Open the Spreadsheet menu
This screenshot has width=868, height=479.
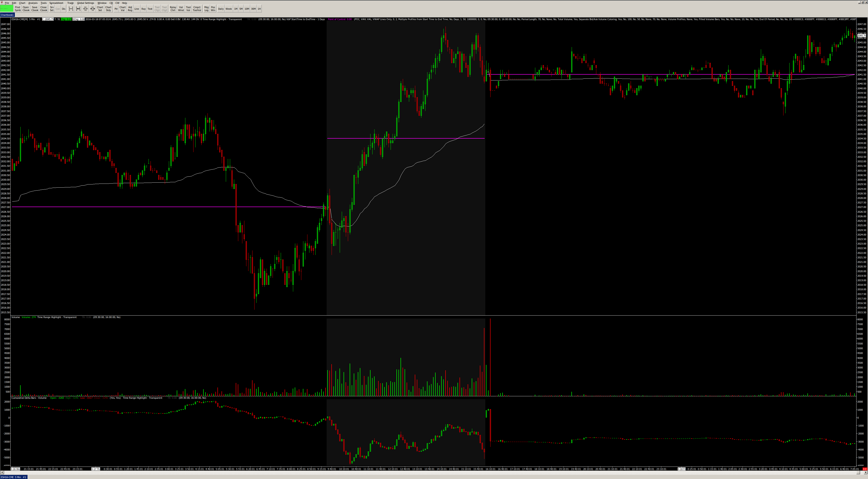[x=56, y=3]
